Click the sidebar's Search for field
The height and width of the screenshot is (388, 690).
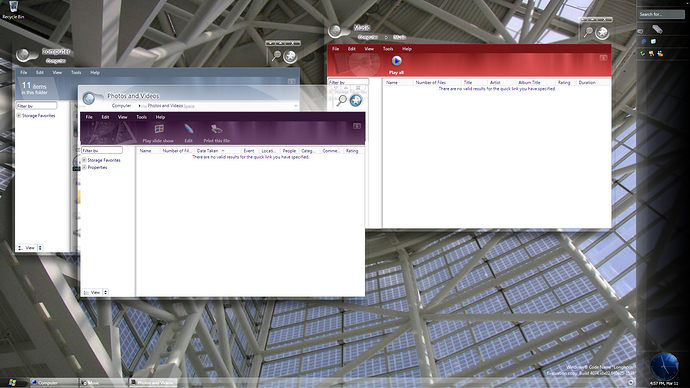pyautogui.click(x=661, y=14)
